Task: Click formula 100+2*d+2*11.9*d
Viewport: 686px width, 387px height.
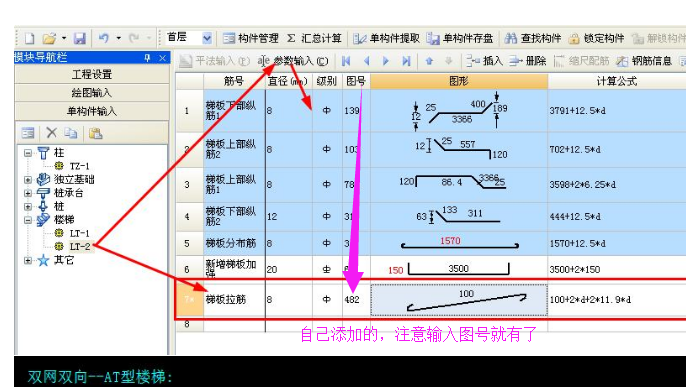Action: point(590,300)
